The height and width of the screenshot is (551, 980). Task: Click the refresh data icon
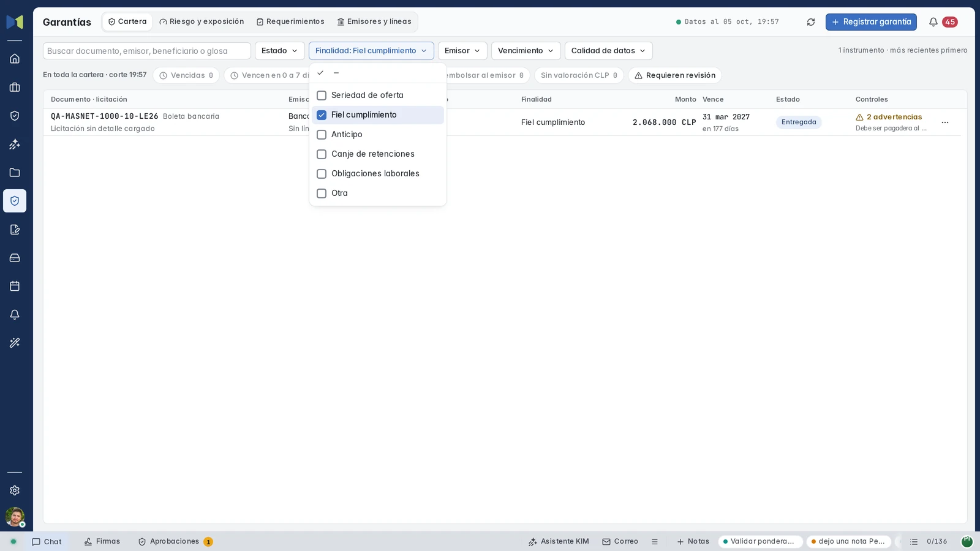(811, 22)
